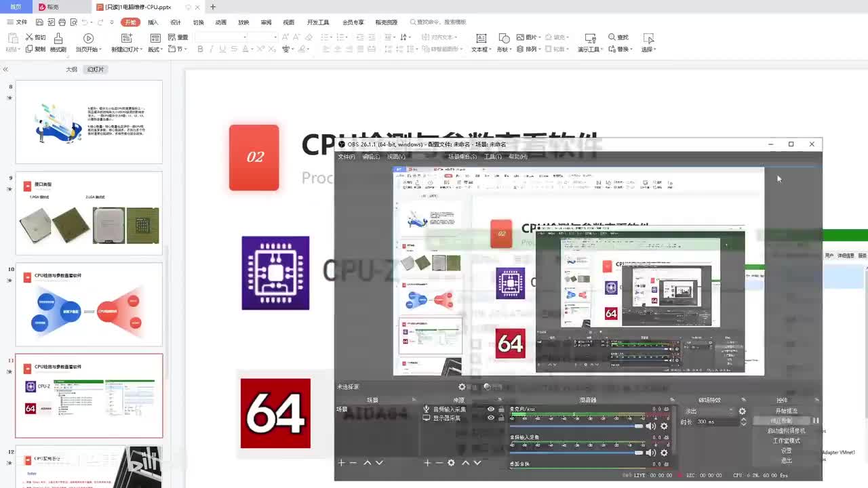
Task: Open the 形状 shapes dropdown
Action: pos(504,49)
